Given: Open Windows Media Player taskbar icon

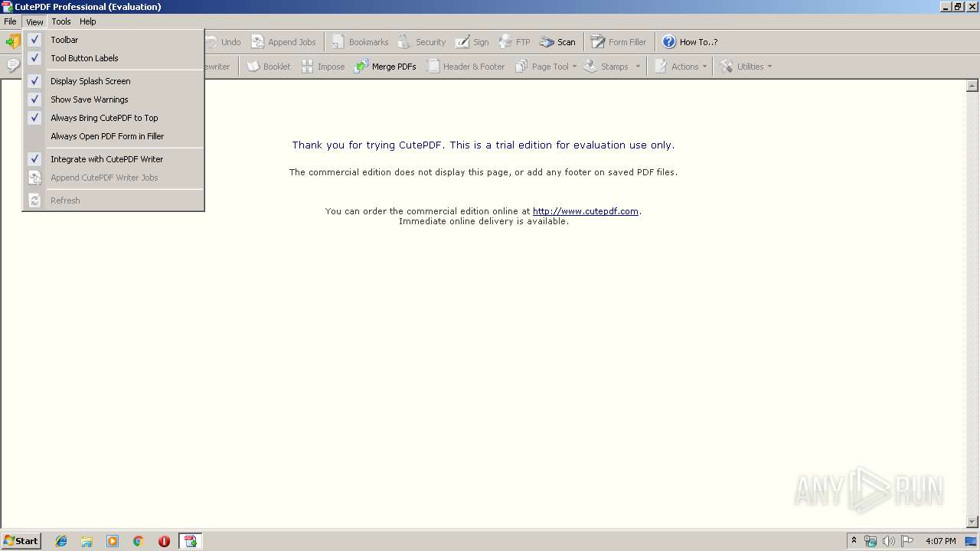Looking at the screenshot, I should pos(113,541).
